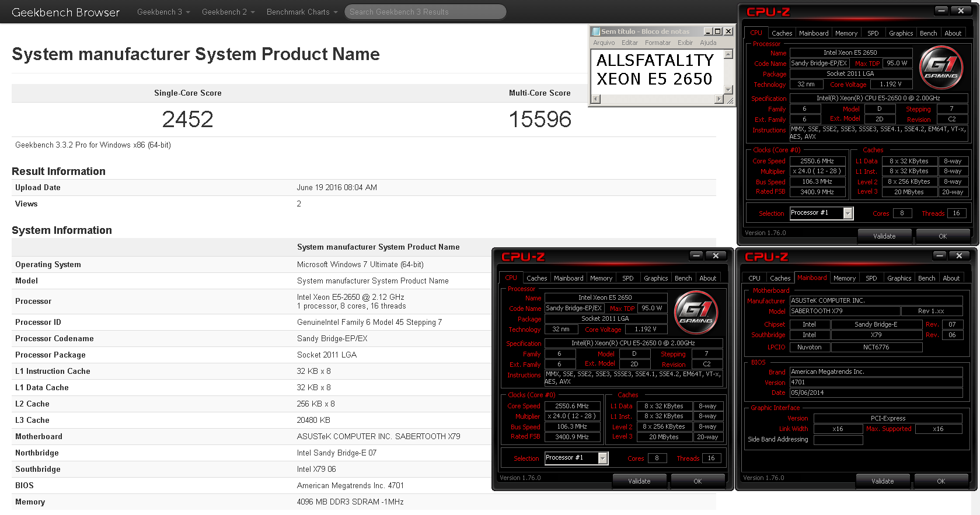This screenshot has width=980, height=515.
Task: Select Memory tab in bottom-middle CPU-Z window
Action: point(601,278)
